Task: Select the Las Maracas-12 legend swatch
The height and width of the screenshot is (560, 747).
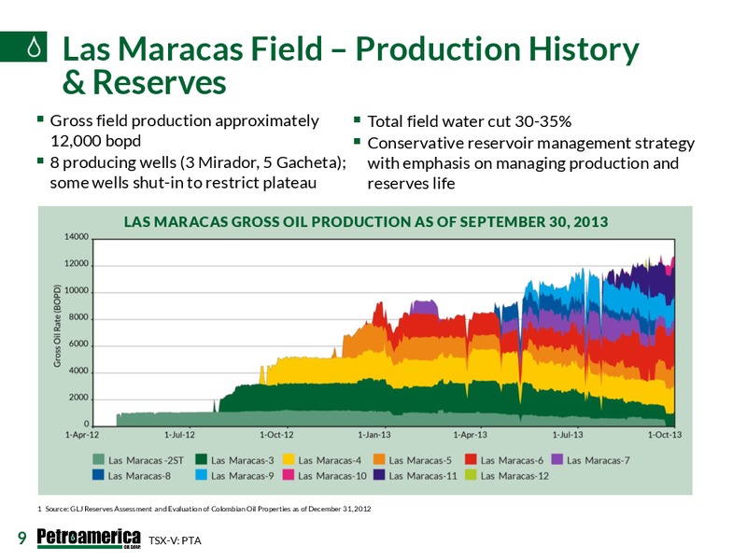Action: pyautogui.click(x=471, y=475)
